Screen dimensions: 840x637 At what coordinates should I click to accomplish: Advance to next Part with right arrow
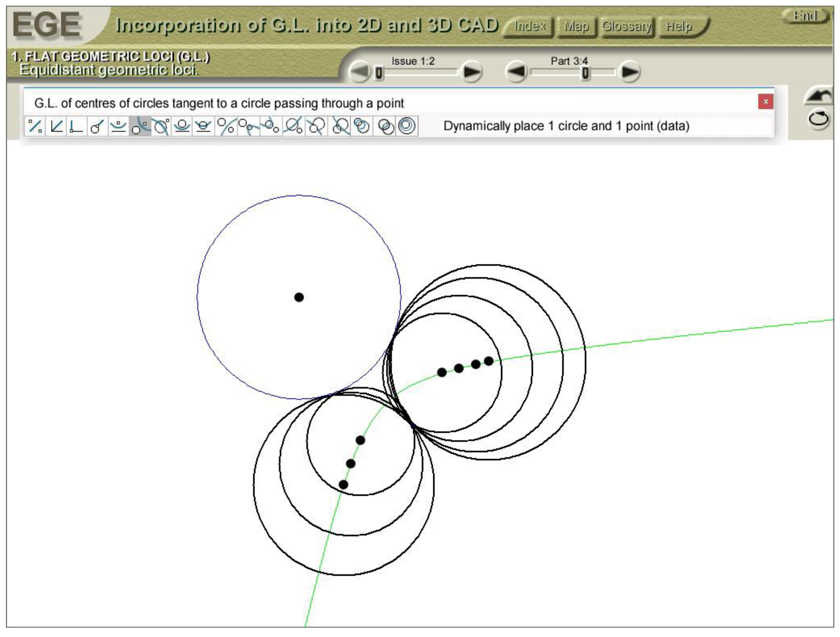tap(629, 71)
